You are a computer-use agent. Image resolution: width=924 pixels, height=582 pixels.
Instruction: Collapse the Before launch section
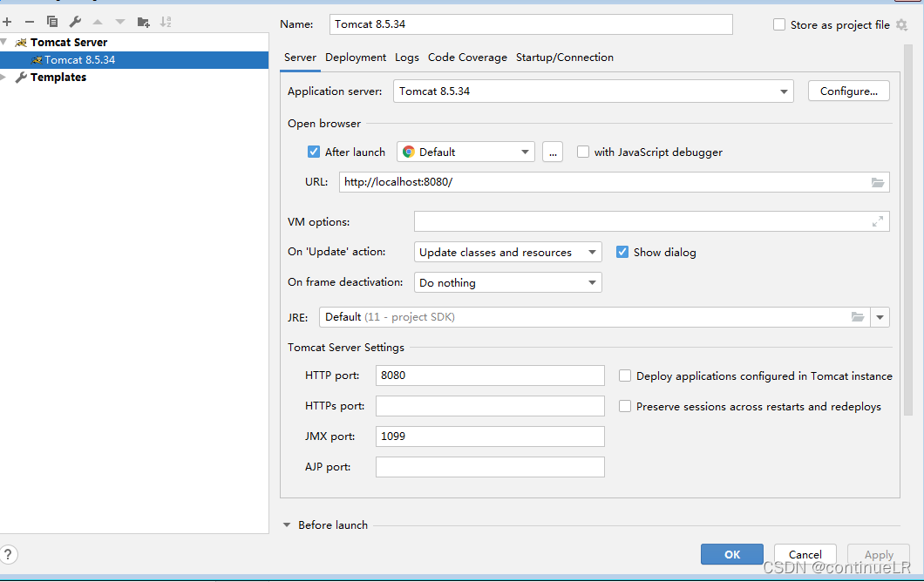coord(287,524)
